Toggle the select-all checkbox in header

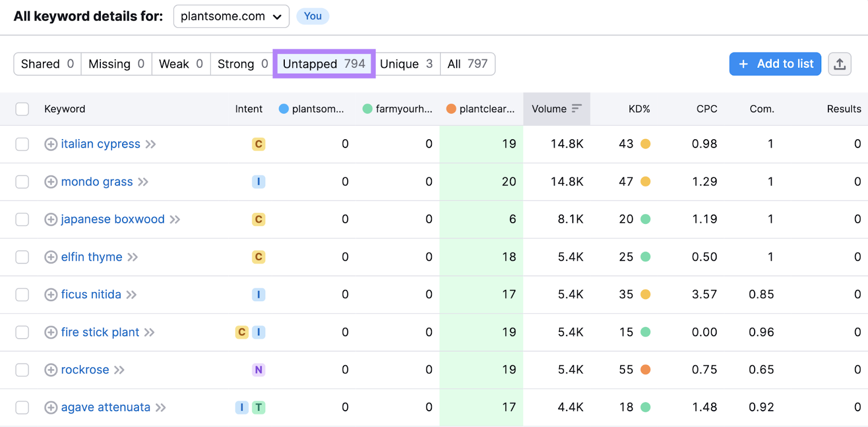22,109
